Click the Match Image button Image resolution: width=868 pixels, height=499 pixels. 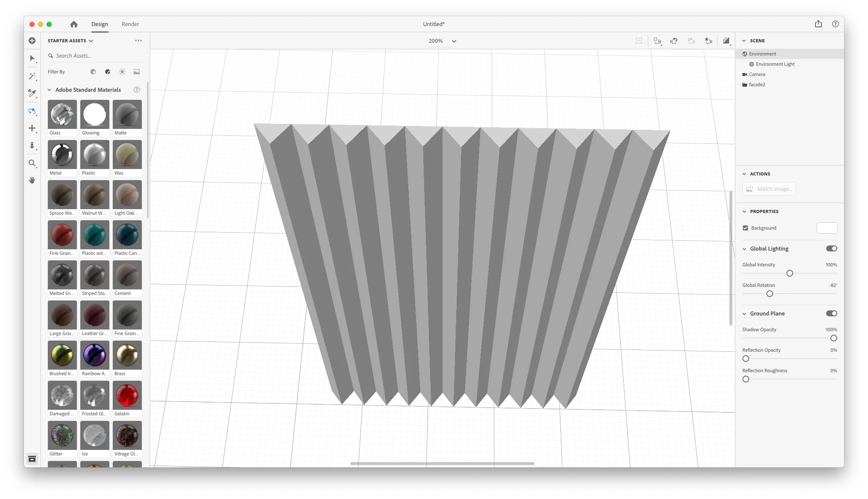point(769,189)
